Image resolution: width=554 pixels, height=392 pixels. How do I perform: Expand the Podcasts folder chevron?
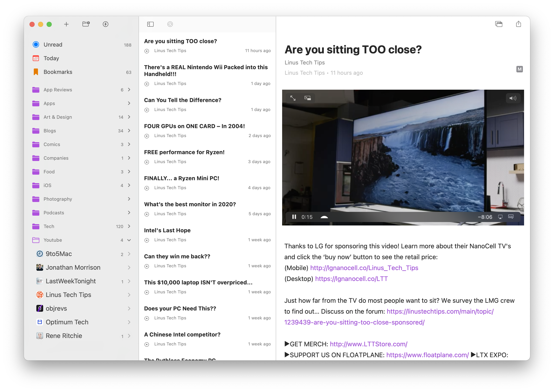point(129,213)
